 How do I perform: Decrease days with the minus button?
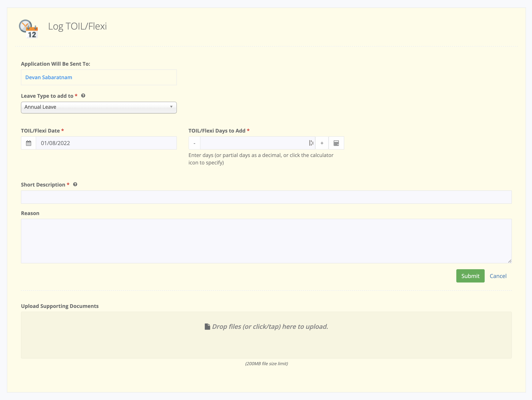click(194, 143)
